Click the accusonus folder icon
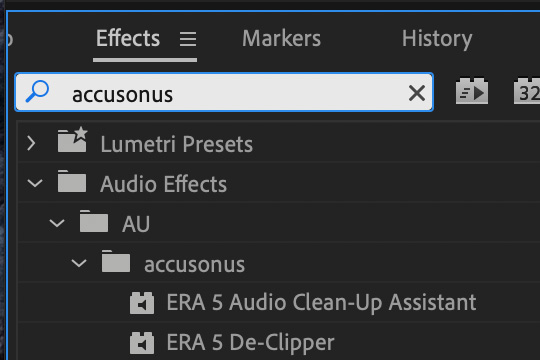540x360 pixels. click(116, 261)
